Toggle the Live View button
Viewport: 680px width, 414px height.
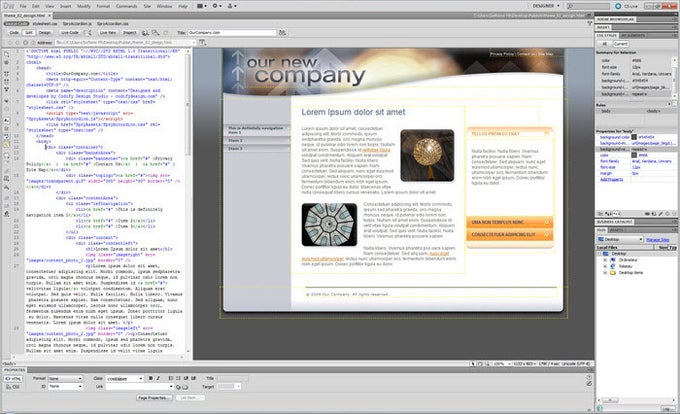click(x=108, y=33)
